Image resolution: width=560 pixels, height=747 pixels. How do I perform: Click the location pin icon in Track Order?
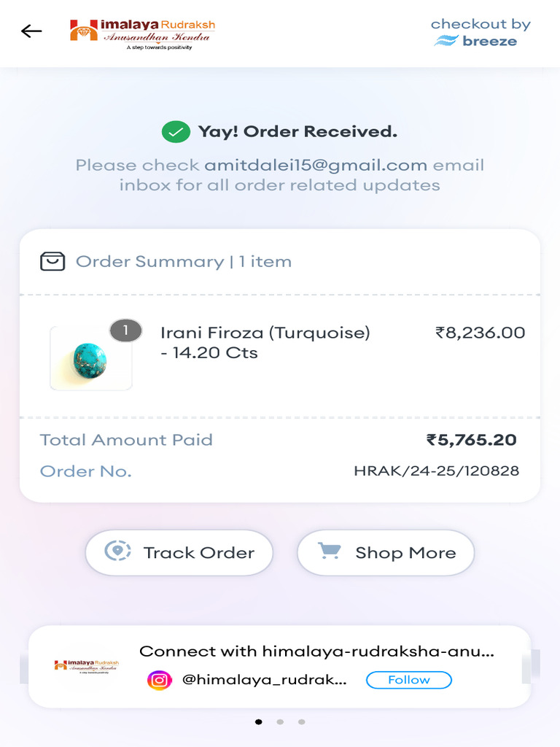point(117,552)
